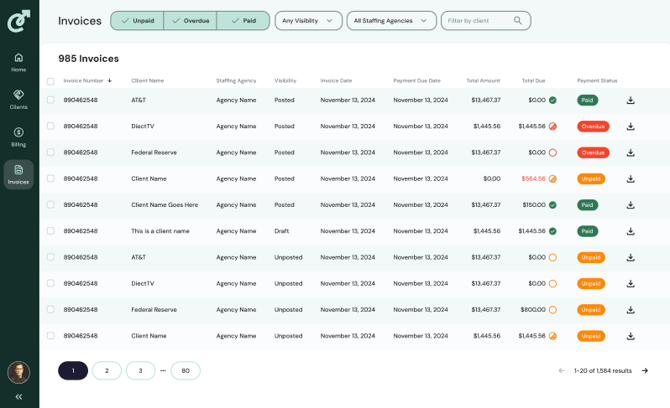Toggle the Unpaid filter
Viewport: 670px width, 408px height.
(137, 21)
